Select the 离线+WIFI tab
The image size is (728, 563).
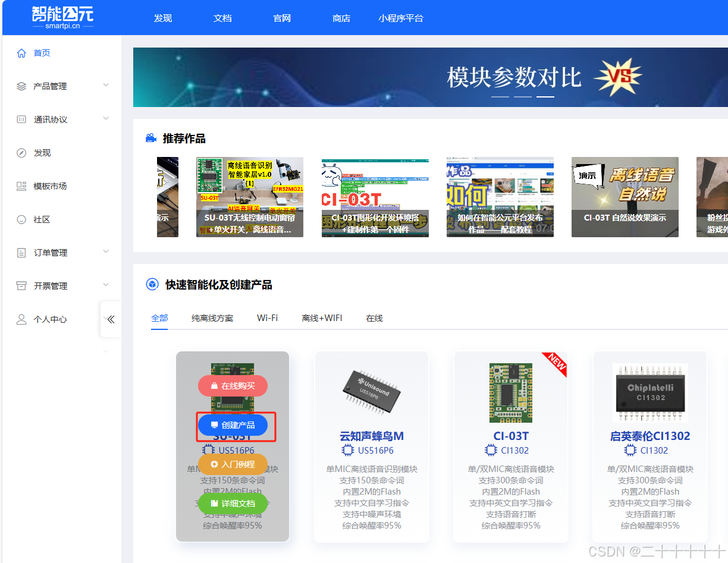tap(322, 318)
